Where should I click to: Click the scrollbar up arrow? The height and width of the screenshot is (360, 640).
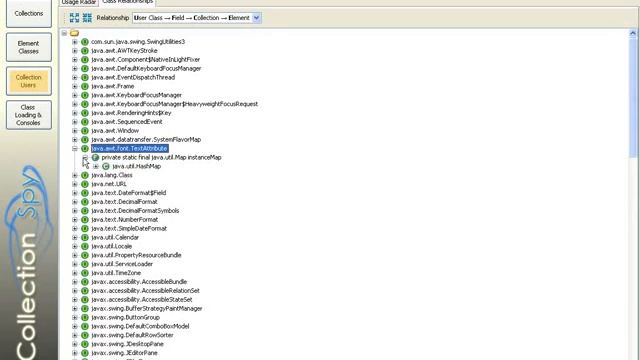click(633, 33)
